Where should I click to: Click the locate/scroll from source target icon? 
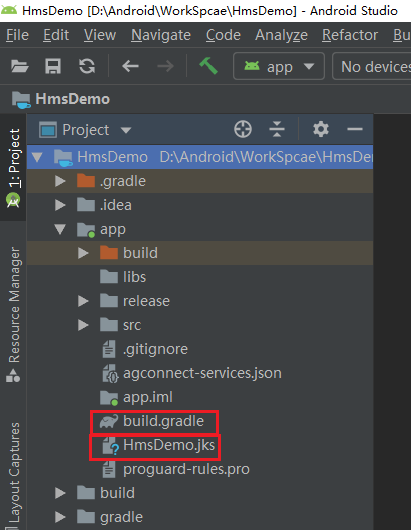tap(243, 129)
